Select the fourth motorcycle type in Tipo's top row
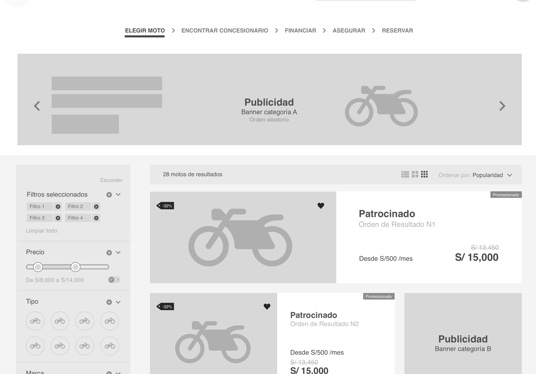This screenshot has width=536, height=374. pos(110,321)
